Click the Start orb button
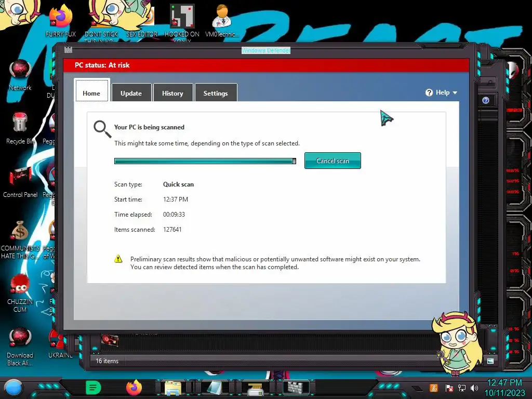 tap(14, 388)
